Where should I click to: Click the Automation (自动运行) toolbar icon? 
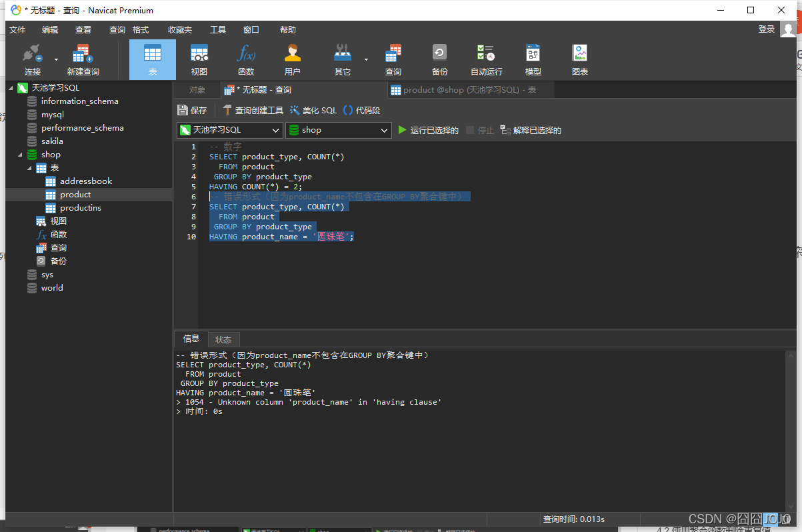[486, 59]
